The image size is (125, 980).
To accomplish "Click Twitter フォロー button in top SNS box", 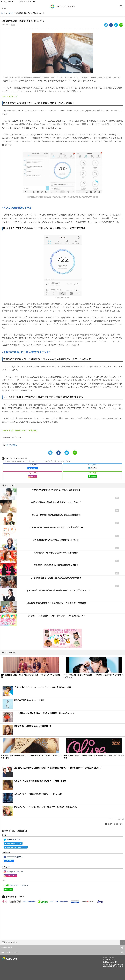I will [92, 468].
